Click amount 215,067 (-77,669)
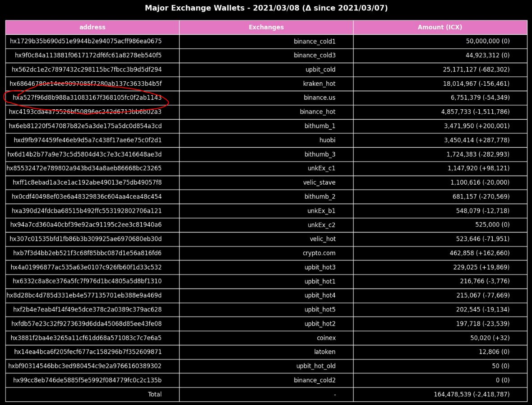The height and width of the screenshot is (405, 532). [x=483, y=296]
